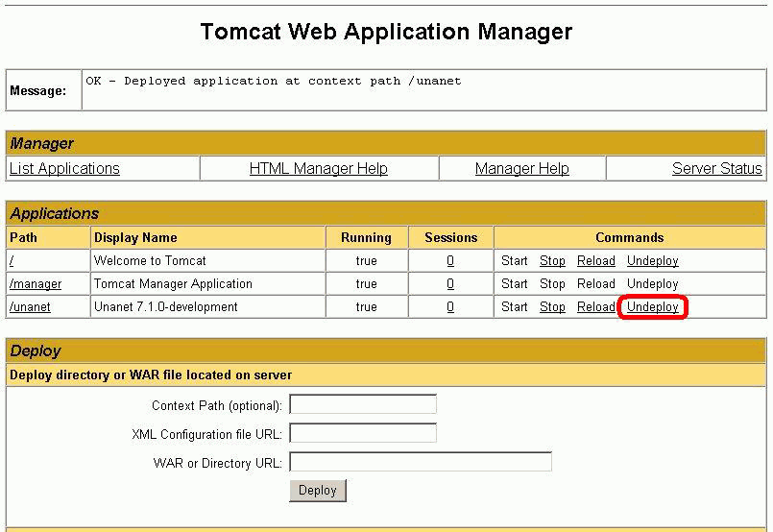Click sessions count for Welcome to Tomcat
Viewport: 773px width, 532px height.
click(450, 261)
